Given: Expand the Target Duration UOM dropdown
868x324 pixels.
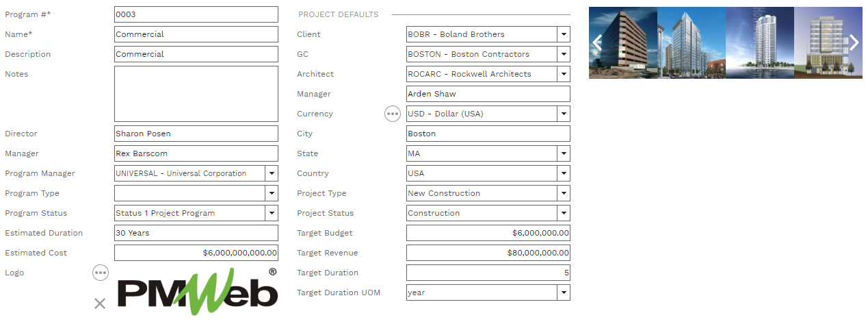Looking at the screenshot, I should coord(563,292).
